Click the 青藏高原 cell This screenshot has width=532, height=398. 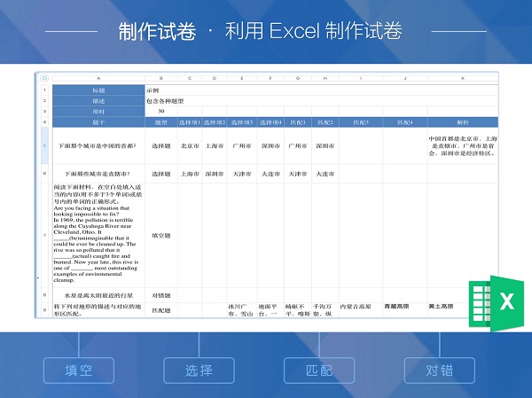[x=405, y=310]
